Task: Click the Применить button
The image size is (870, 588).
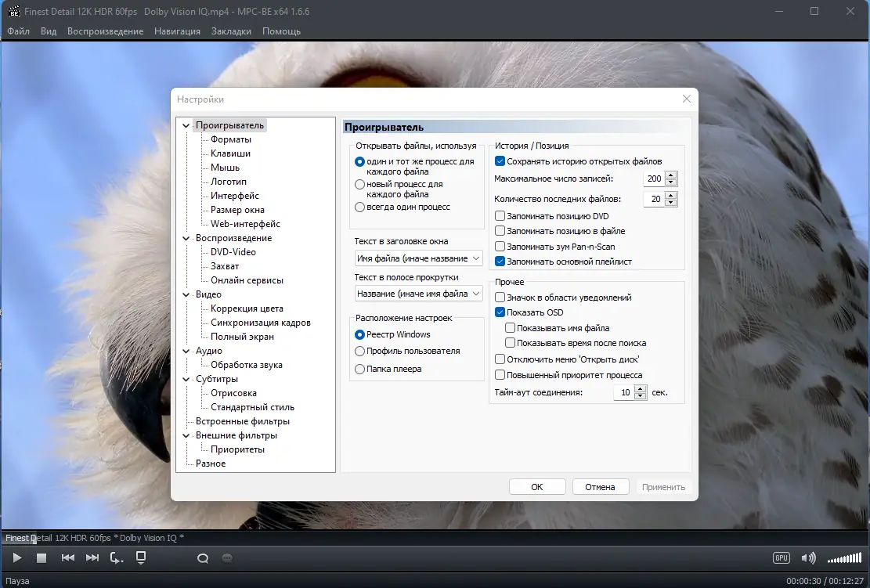Action: point(663,487)
